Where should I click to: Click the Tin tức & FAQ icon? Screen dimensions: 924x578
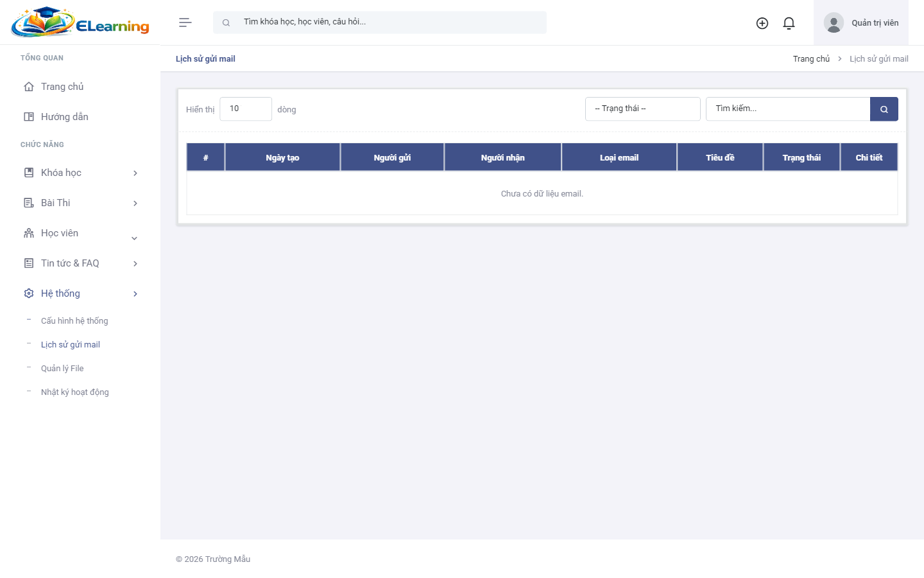click(29, 263)
